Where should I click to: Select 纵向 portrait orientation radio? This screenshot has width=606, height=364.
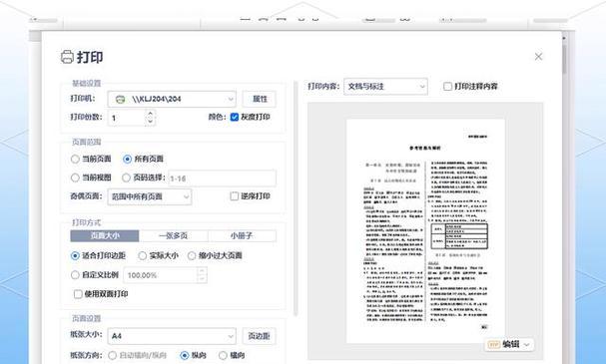point(185,355)
